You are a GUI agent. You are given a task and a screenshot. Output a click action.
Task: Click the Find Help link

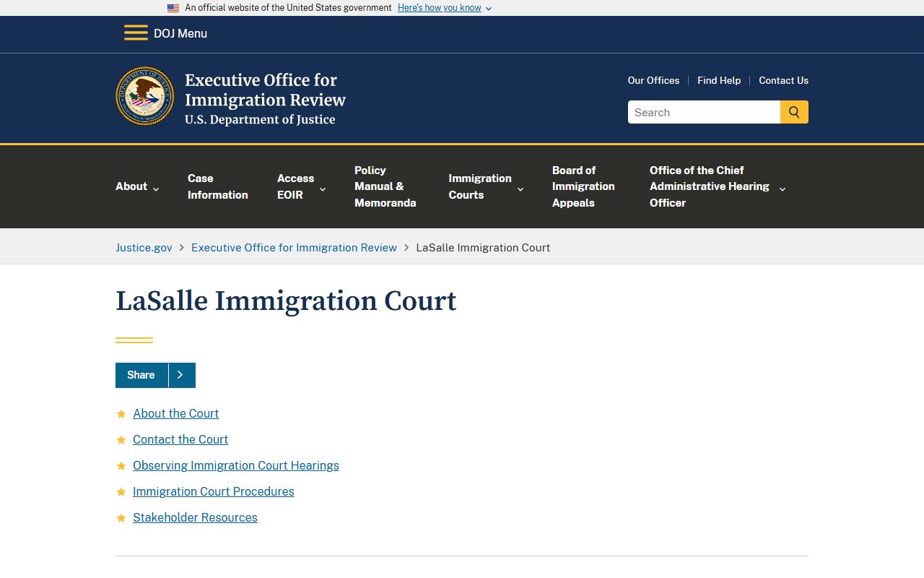click(719, 80)
